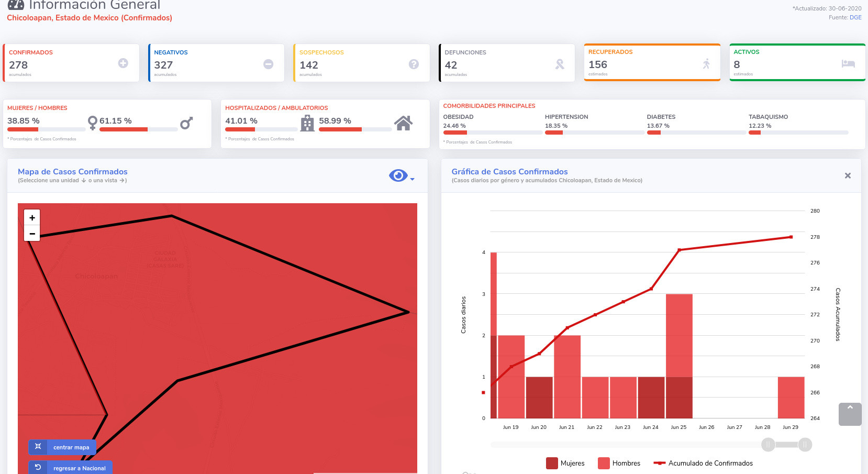Click the COMORBILIDADES PRINCIPALES title

coord(489,106)
